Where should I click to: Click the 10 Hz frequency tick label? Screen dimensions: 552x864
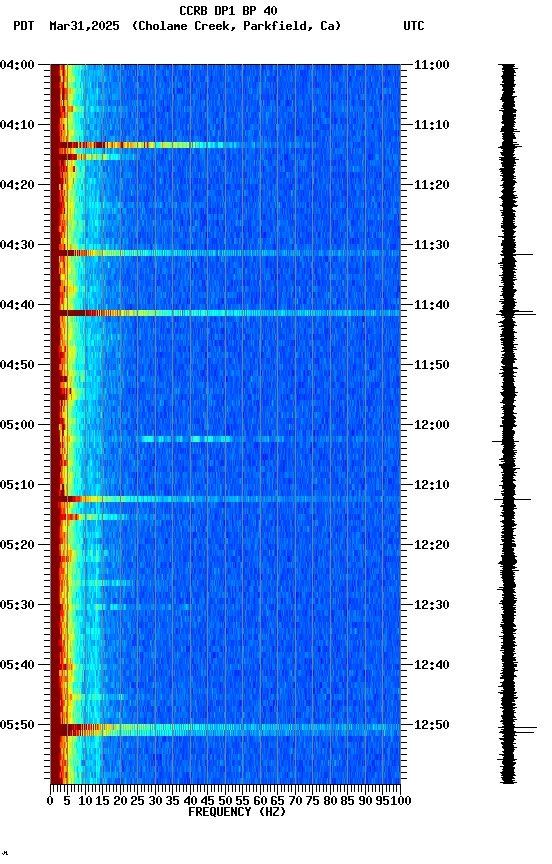(x=85, y=802)
